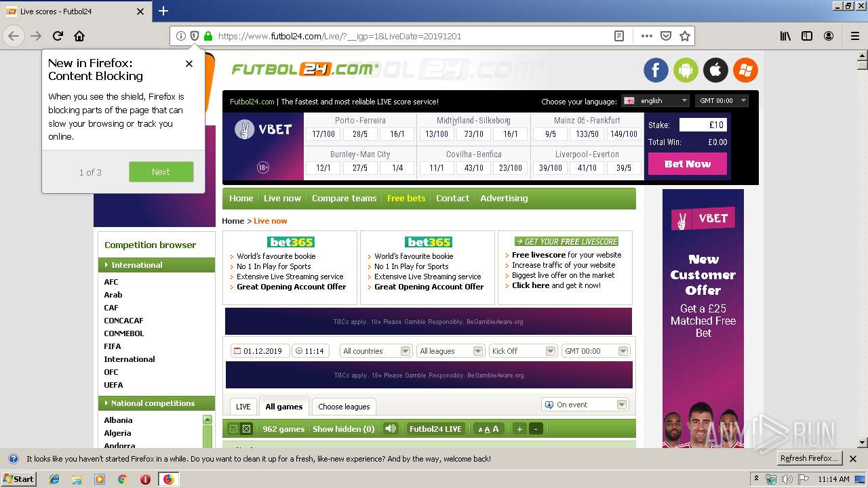This screenshot has width=868, height=488.
Task: Open the Firefox library icon
Action: 785,36
